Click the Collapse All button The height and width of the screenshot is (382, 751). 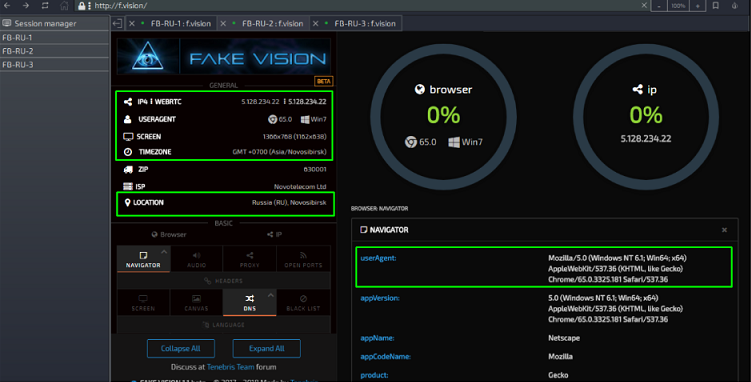coord(181,348)
